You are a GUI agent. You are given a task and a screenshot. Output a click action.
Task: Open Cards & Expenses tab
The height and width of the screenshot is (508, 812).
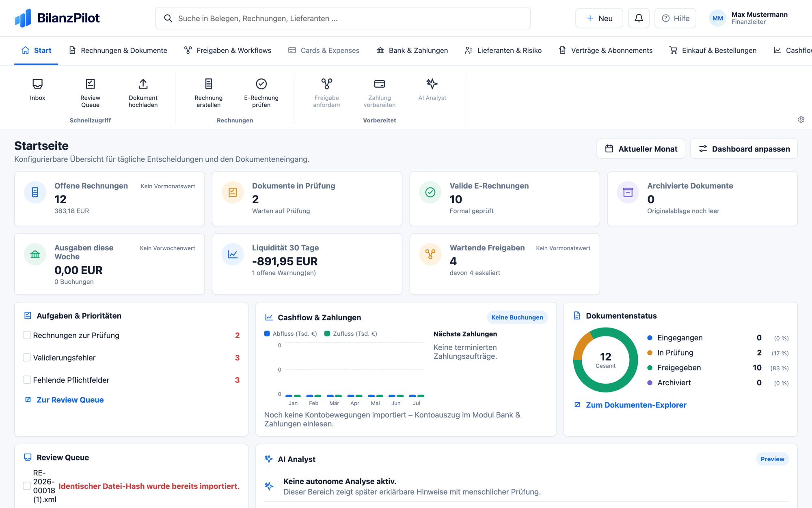pos(324,50)
